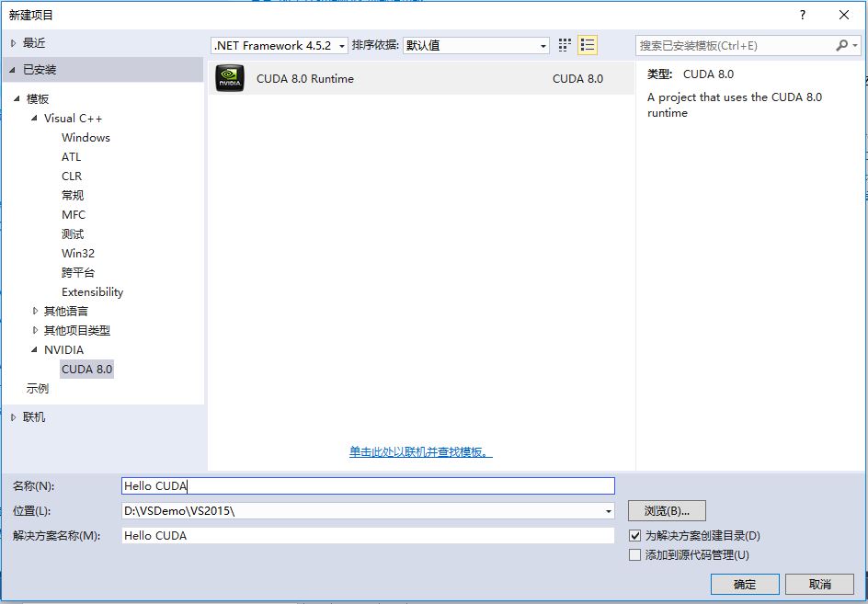868x604 pixels.
Task: Expand the 其他语言 node
Action: pyautogui.click(x=35, y=311)
